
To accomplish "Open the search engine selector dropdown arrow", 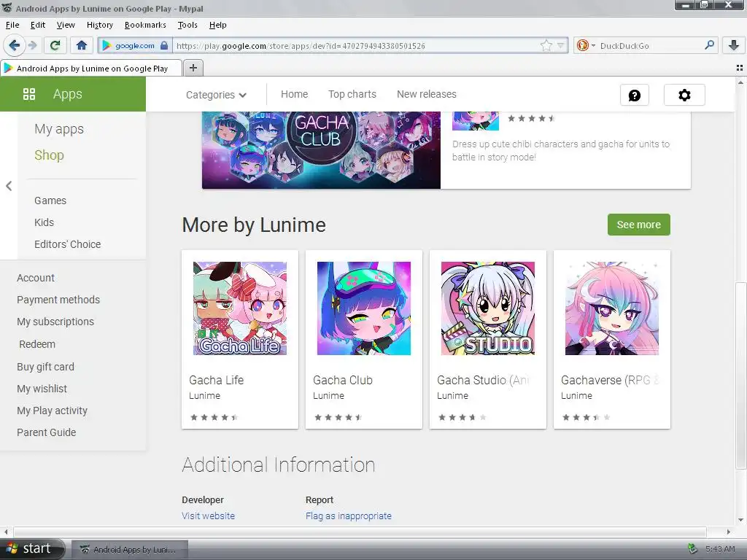I will (593, 45).
